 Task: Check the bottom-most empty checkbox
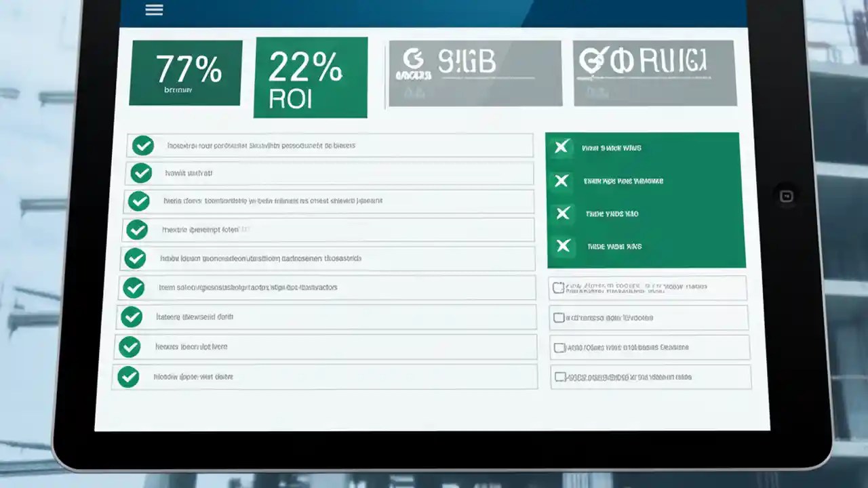point(559,378)
